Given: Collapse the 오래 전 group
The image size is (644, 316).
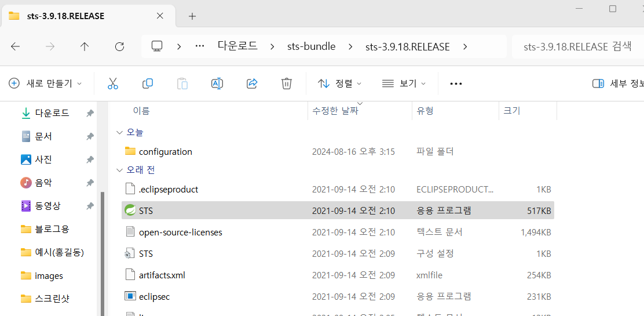Looking at the screenshot, I should (x=119, y=170).
